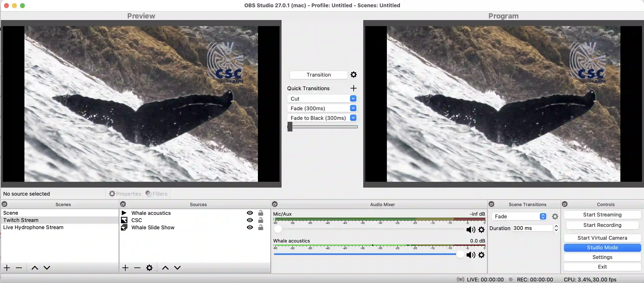Screen dimensions: 644x283
Task: Open Fade to Black (300ms) dropdown arrow
Action: click(x=353, y=118)
